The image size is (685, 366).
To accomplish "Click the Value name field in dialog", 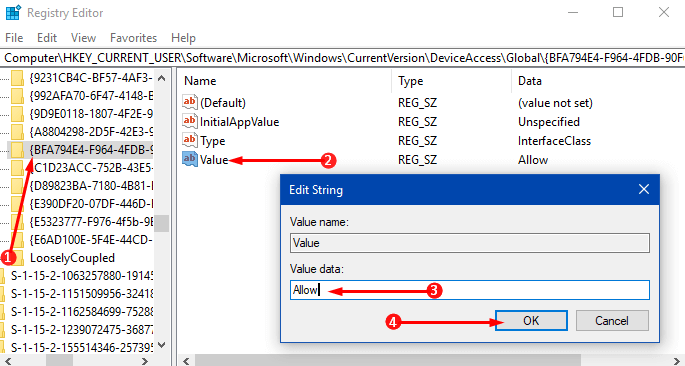I will click(x=470, y=243).
